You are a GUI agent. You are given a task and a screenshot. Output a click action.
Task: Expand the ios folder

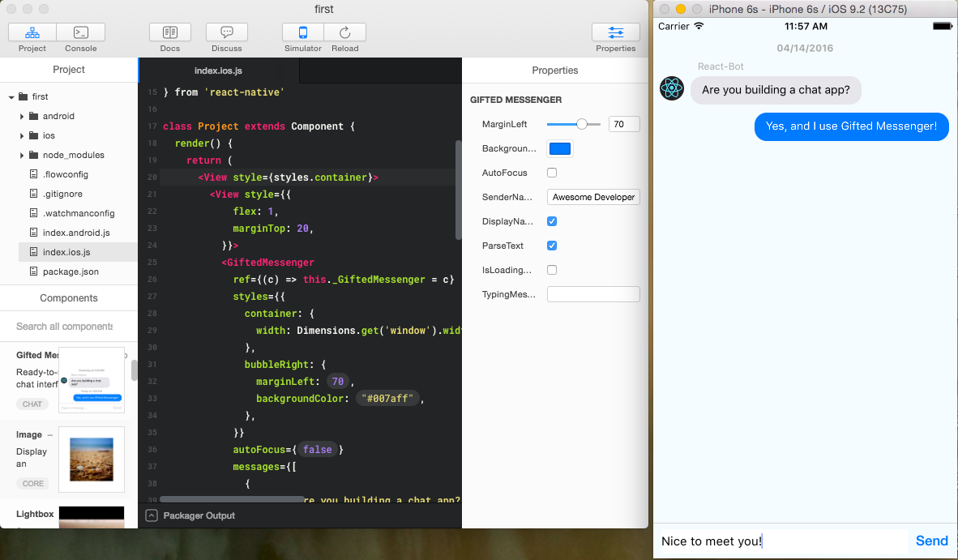coord(21,135)
